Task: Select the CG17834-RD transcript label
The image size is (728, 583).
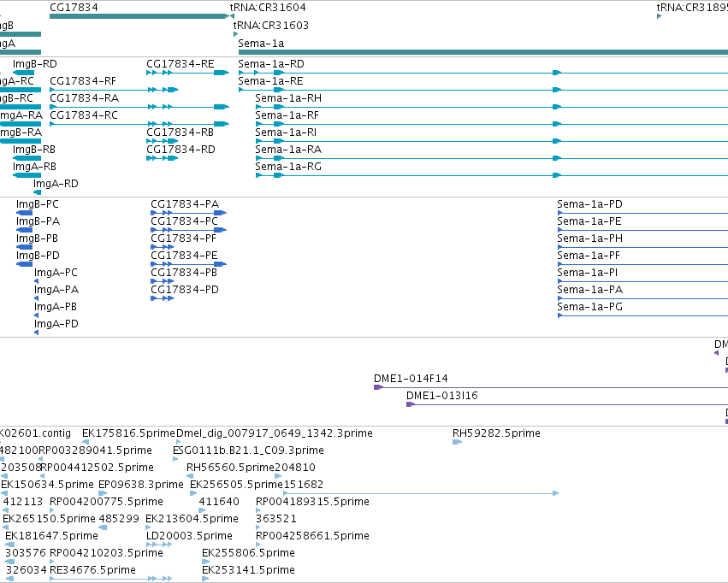Action: click(181, 150)
